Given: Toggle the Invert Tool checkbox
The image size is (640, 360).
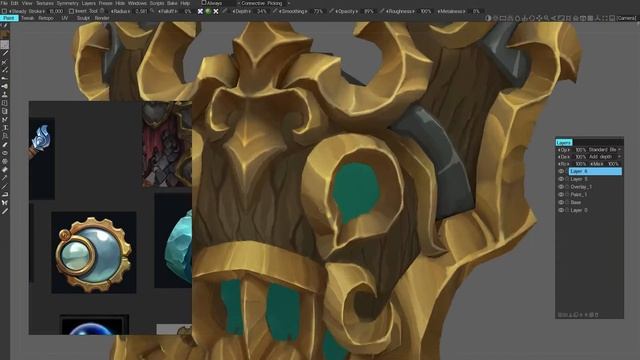Looking at the screenshot, I should 71,11.
